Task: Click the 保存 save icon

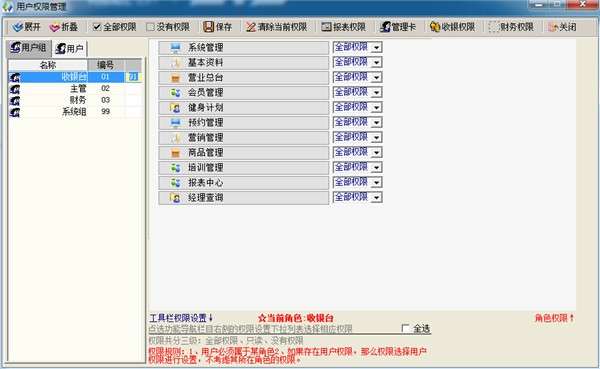Action: [208, 27]
